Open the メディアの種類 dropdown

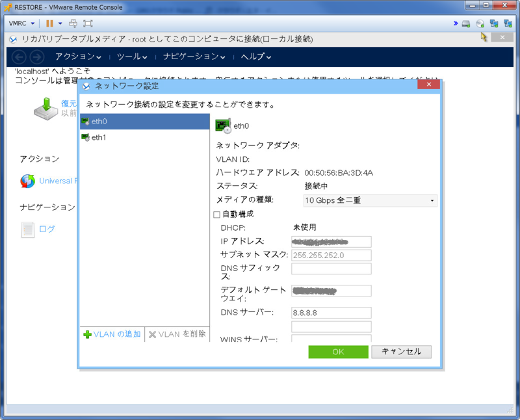tap(370, 200)
